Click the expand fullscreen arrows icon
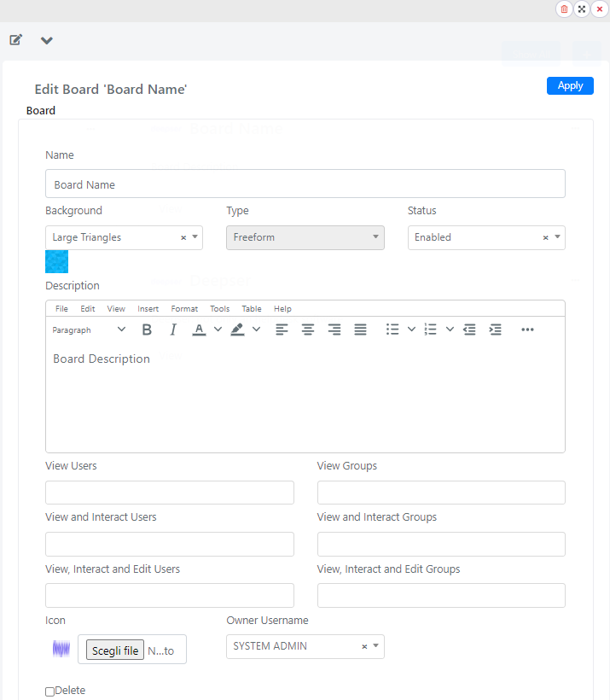The image size is (610, 700). coord(582,9)
